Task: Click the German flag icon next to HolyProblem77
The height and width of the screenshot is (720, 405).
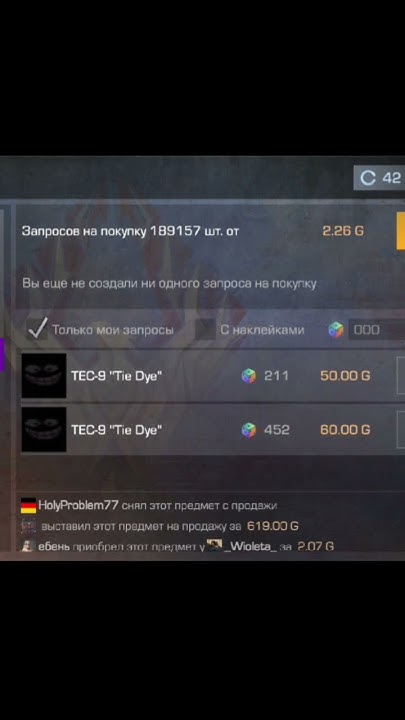Action: [x=28, y=506]
